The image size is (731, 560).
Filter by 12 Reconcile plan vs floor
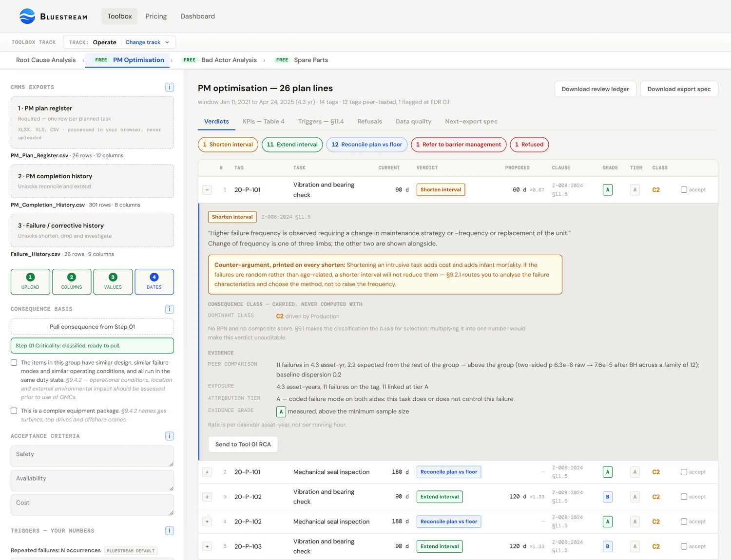tap(367, 145)
